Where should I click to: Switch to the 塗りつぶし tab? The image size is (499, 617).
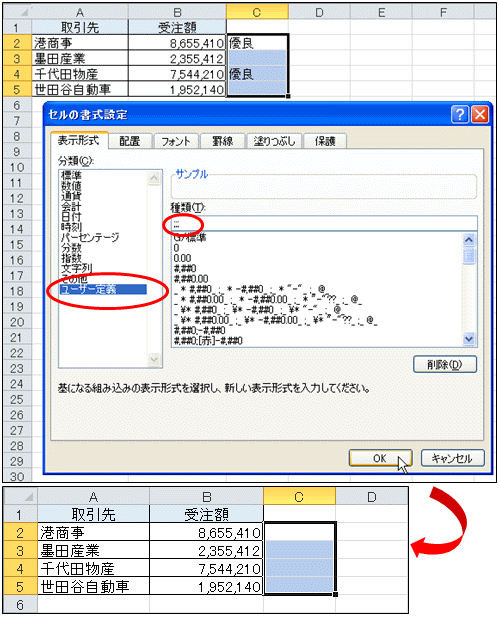pyautogui.click(x=274, y=141)
